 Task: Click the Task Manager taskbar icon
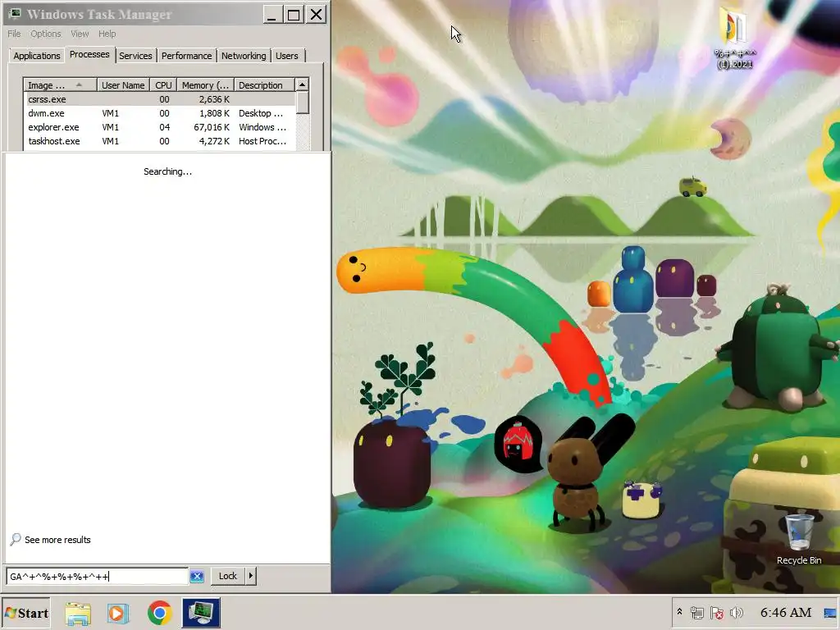coord(201,613)
